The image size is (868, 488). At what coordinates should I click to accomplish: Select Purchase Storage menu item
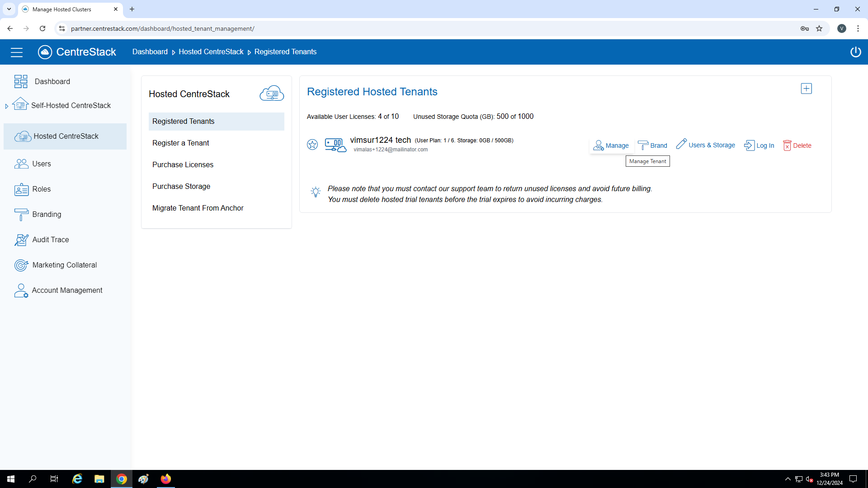tap(216, 187)
